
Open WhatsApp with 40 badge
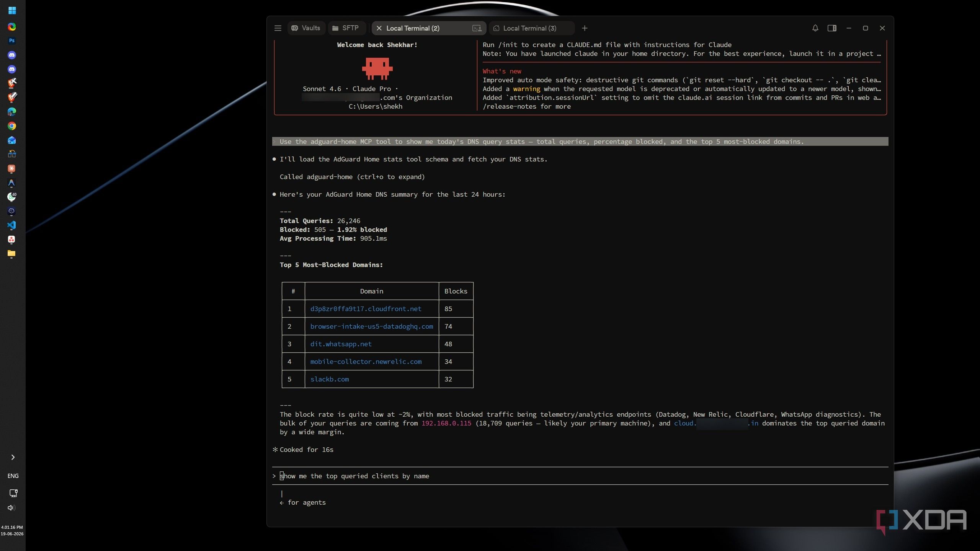12,197
